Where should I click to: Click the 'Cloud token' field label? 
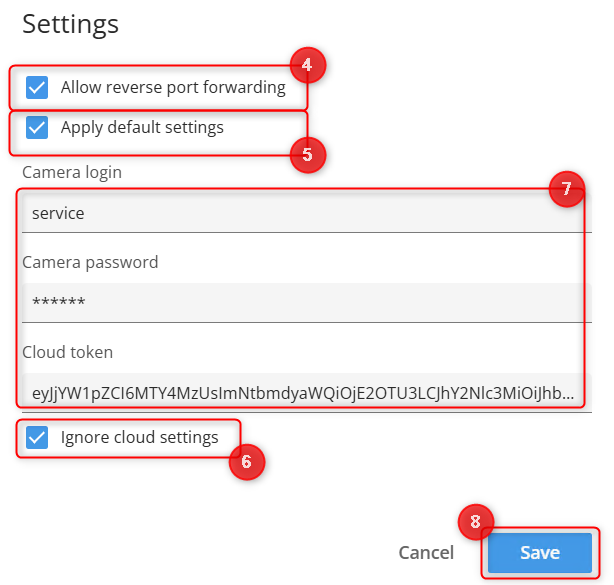coord(67,352)
